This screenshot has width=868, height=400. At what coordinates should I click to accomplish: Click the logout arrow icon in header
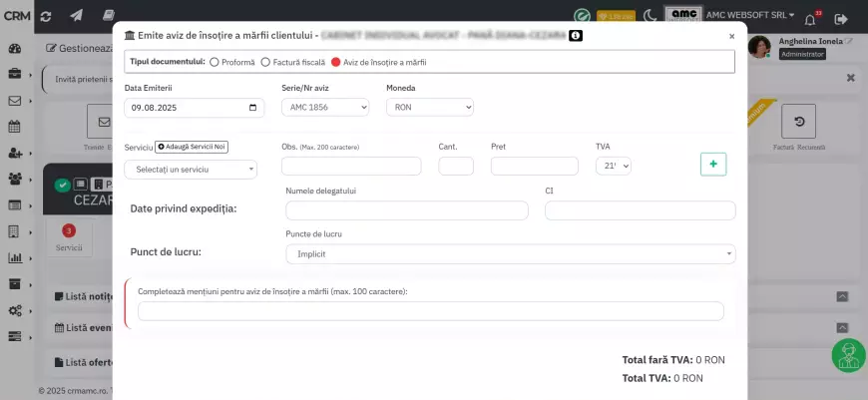[841, 18]
